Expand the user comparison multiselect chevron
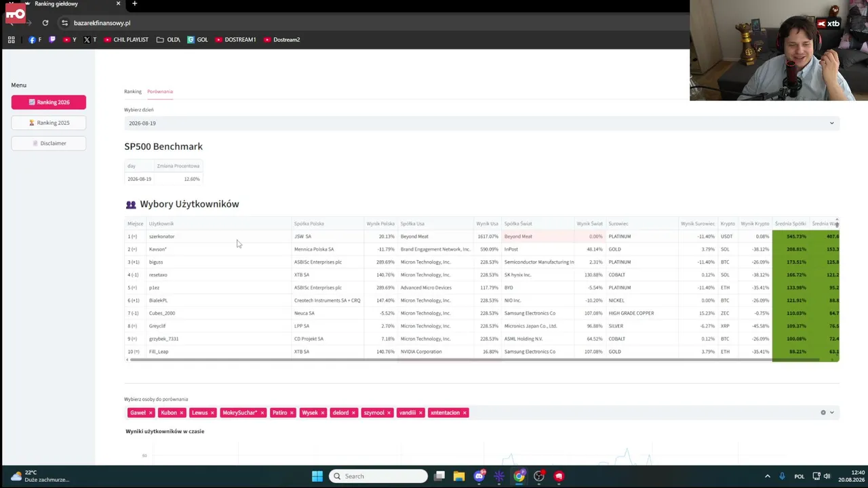 pos(832,413)
